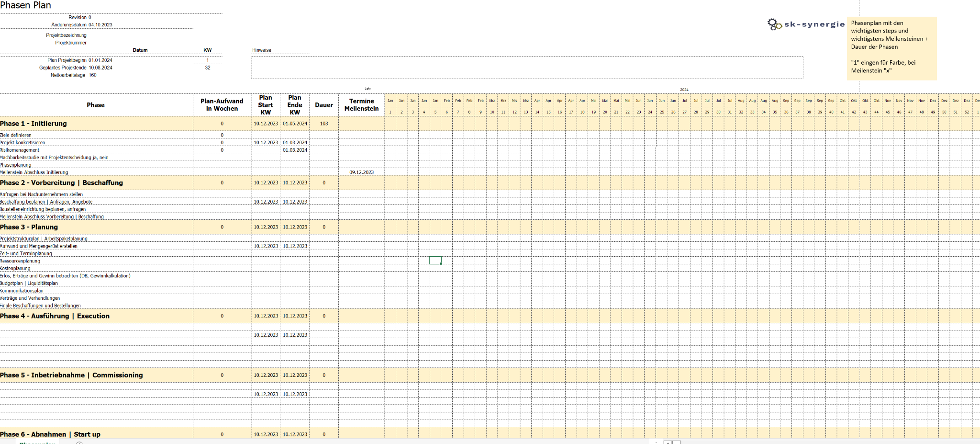Select the KW value 32 cell

[x=208, y=68]
